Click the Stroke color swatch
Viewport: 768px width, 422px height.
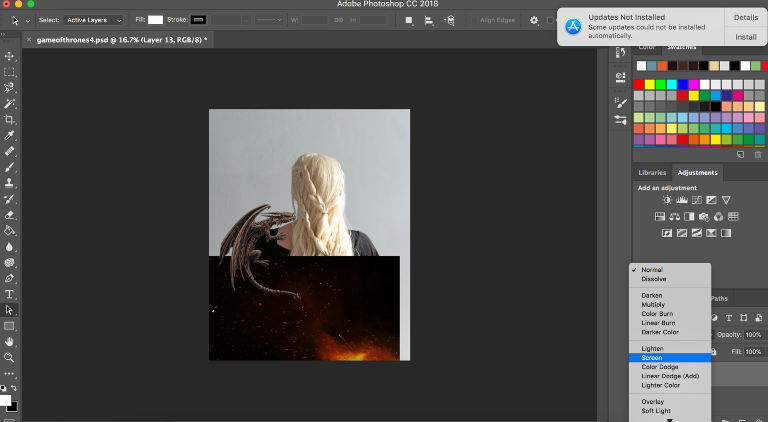point(198,20)
